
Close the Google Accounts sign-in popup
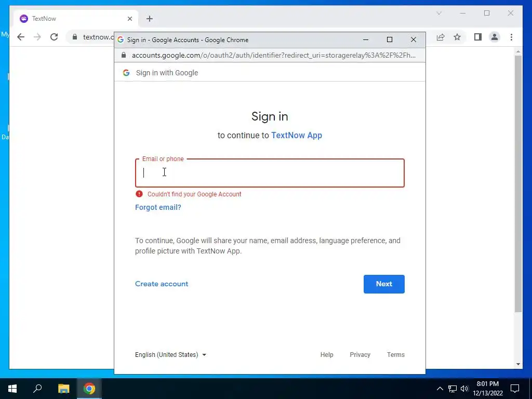413,39
